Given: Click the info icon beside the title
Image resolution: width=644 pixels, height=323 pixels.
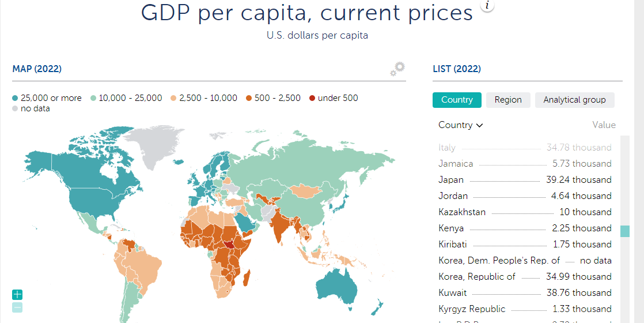Looking at the screenshot, I should (487, 6).
